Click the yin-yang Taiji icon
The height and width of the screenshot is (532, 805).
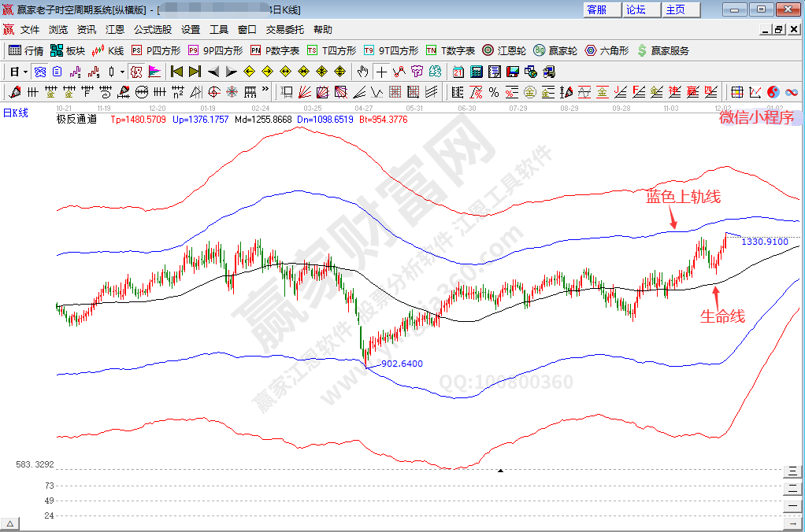pos(773,92)
